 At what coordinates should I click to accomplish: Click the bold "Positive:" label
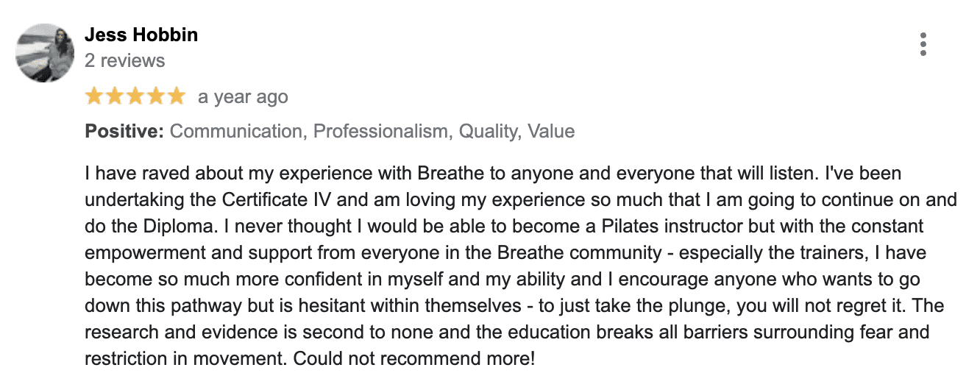click(124, 132)
